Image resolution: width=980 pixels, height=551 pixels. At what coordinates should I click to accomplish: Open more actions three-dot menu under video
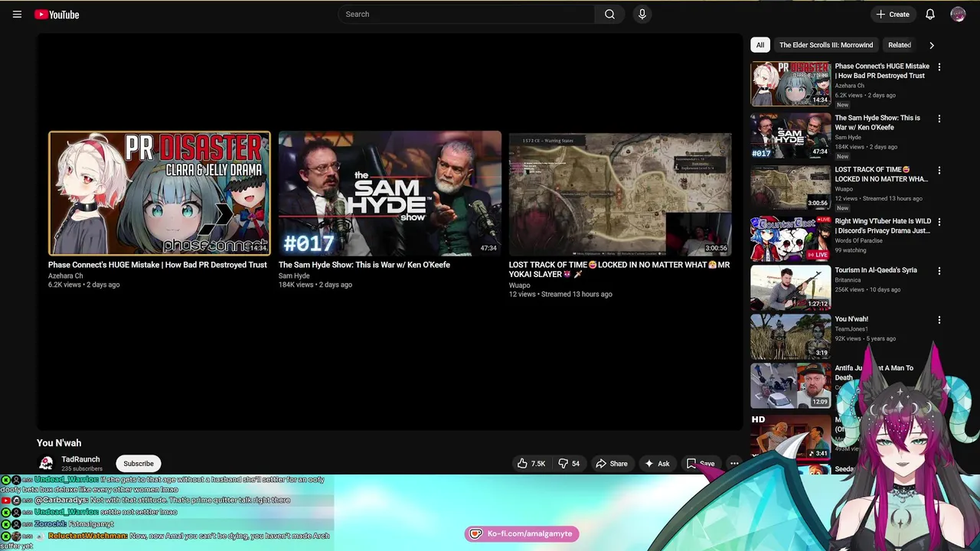(x=733, y=463)
